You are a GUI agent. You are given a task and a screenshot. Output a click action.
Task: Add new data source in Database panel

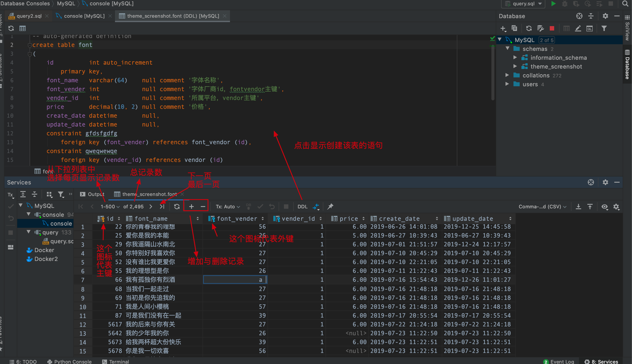(503, 29)
